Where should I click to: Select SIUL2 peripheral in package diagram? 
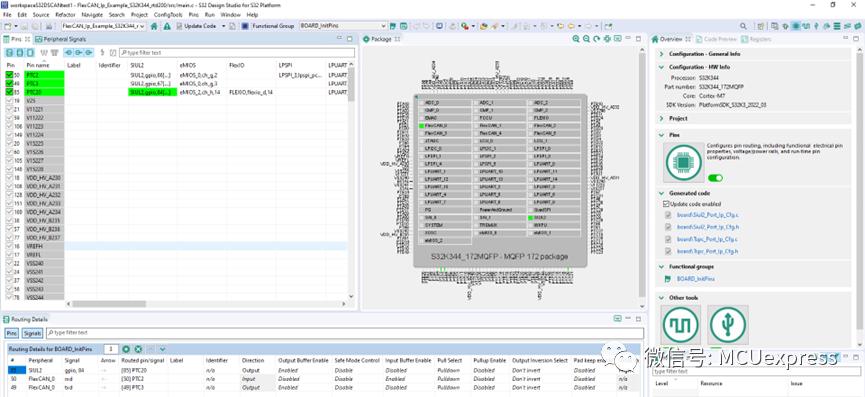(554, 218)
